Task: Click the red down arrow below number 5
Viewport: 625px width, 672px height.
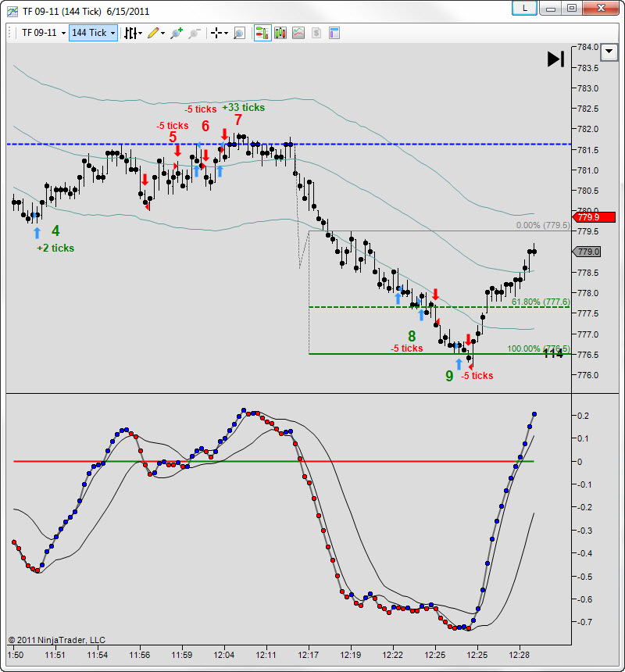Action: click(178, 151)
